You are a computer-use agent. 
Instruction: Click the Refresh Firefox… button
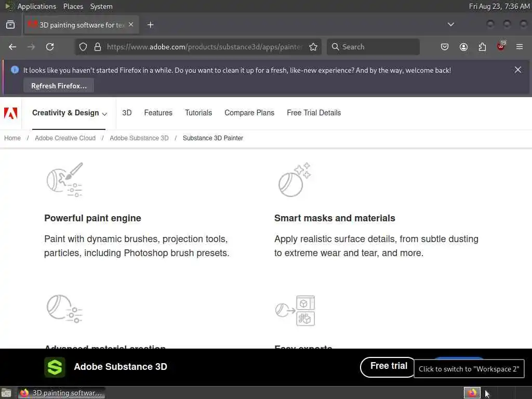59,86
